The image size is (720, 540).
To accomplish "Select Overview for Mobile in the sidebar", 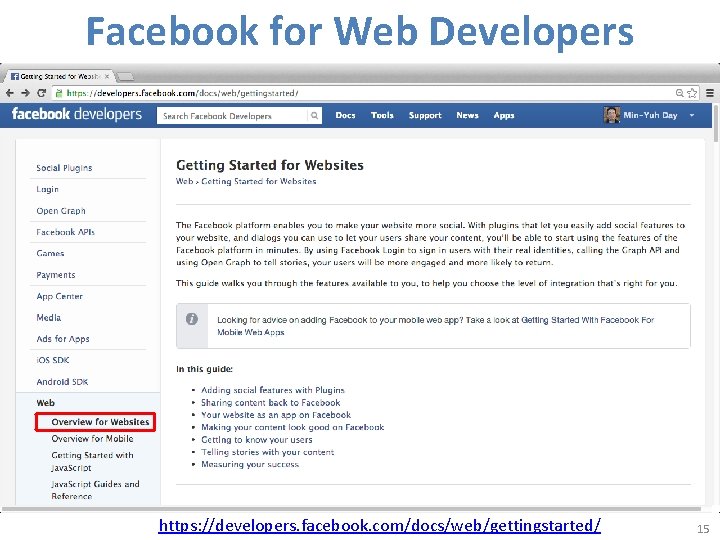I will click(92, 439).
